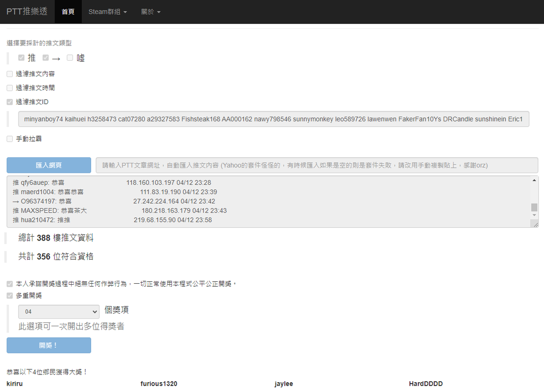Toggle the no-cheating promise checkbox
The height and width of the screenshot is (392, 544).
click(x=10, y=284)
